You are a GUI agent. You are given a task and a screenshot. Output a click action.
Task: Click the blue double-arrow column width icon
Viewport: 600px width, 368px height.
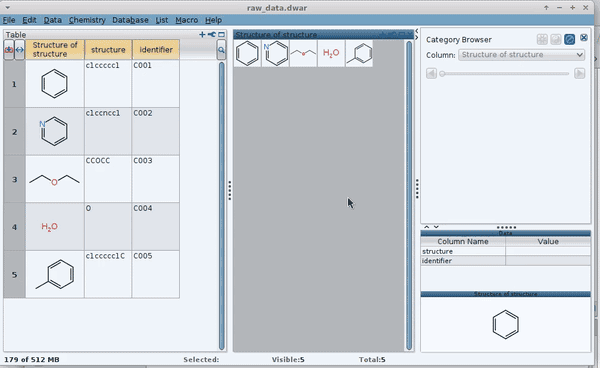tap(20, 50)
